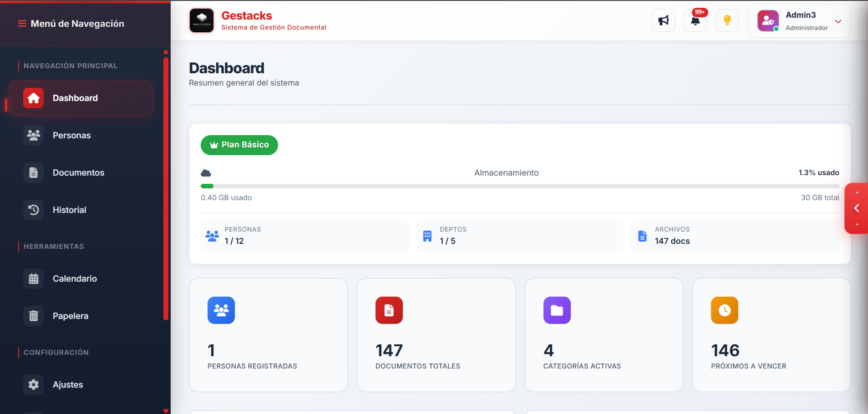Image resolution: width=868 pixels, height=414 pixels.
Task: Click the red sidebar scrollbar thumb
Action: pos(166,189)
